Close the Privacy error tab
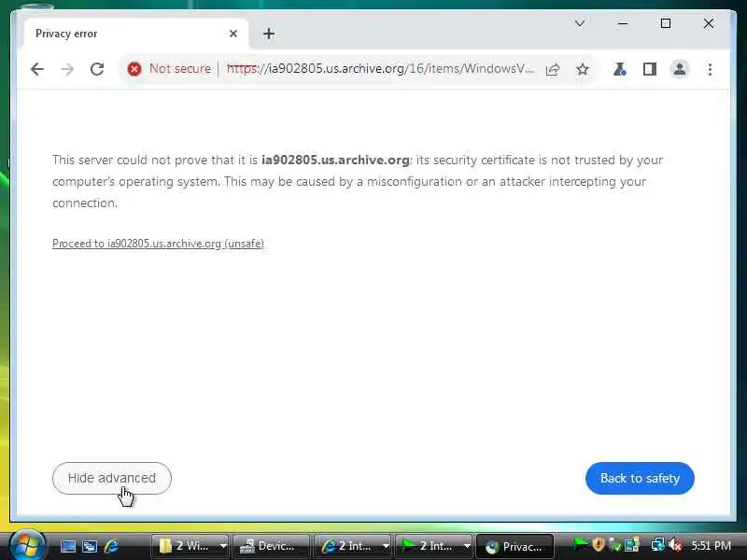747x560 pixels. (233, 34)
